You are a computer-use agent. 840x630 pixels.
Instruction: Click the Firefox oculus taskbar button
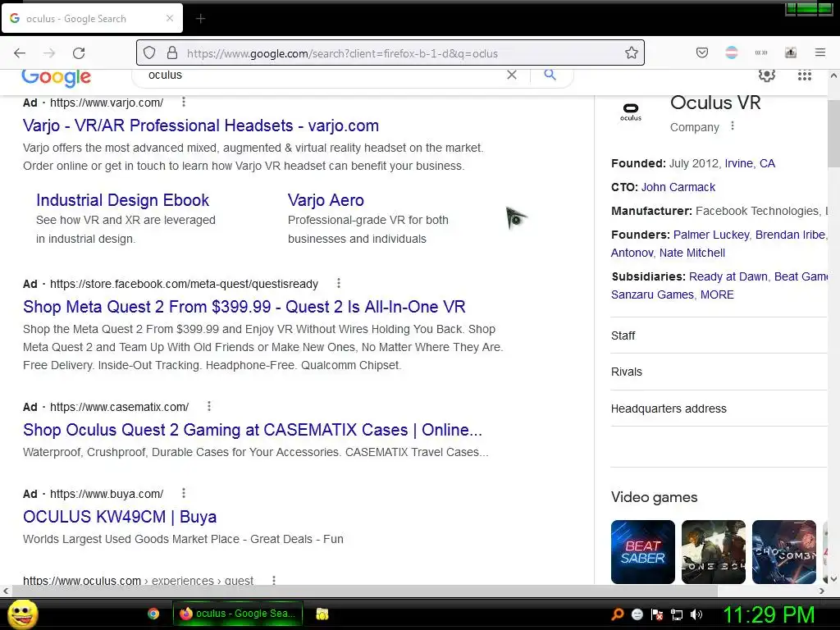click(x=238, y=614)
